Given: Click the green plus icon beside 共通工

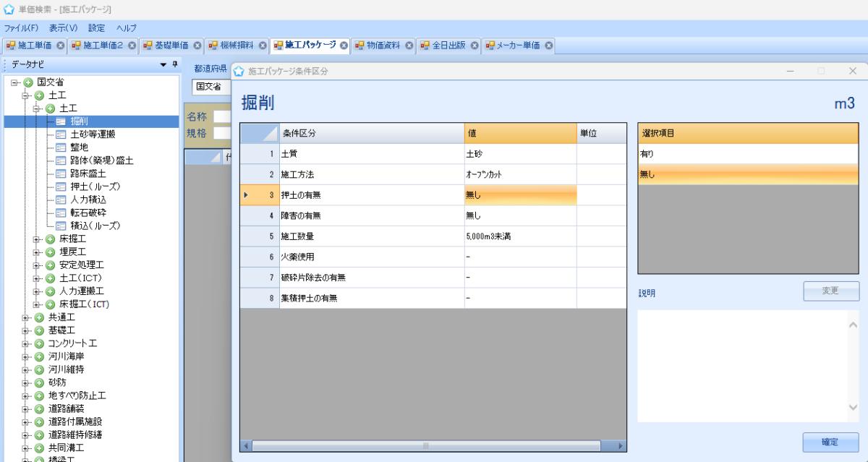Looking at the screenshot, I should coord(39,317).
